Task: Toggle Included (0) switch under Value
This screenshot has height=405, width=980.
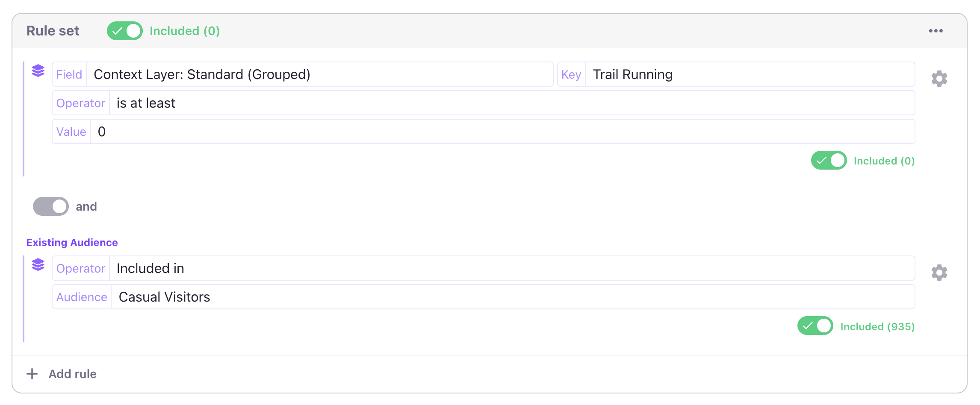Action: (829, 161)
